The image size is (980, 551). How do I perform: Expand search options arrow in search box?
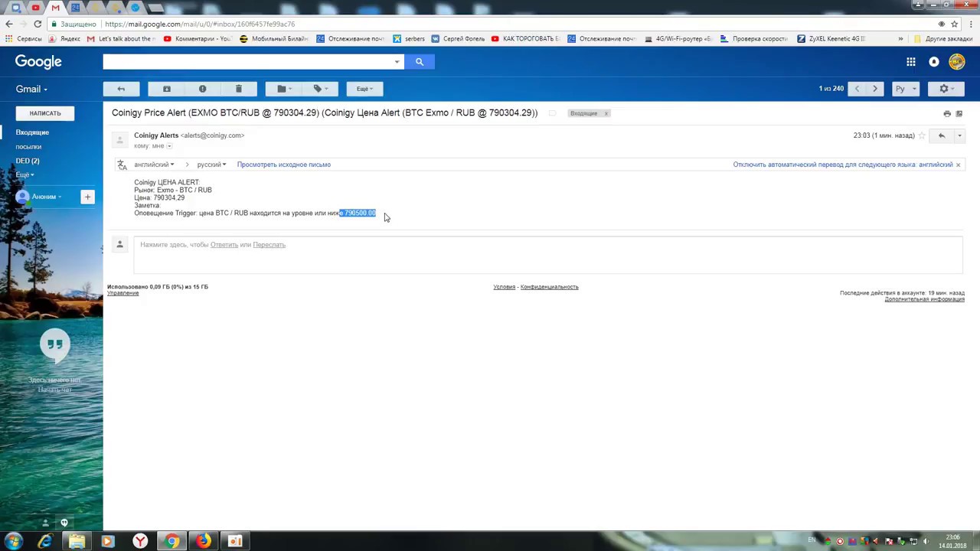point(397,62)
